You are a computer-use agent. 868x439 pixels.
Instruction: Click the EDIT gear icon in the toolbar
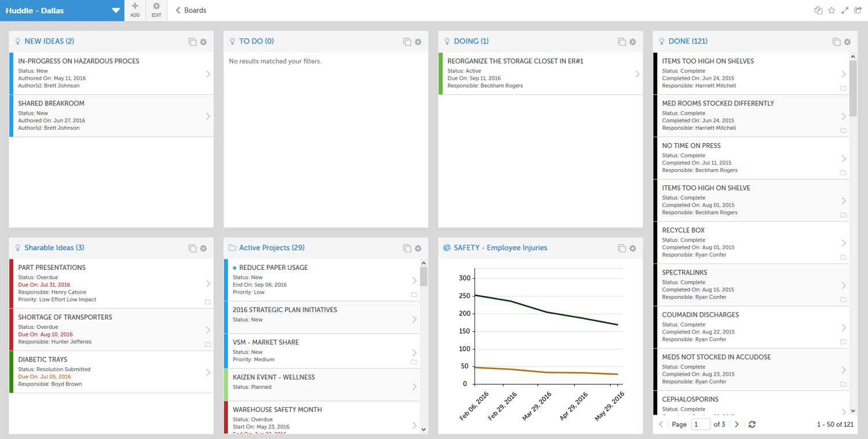point(156,10)
